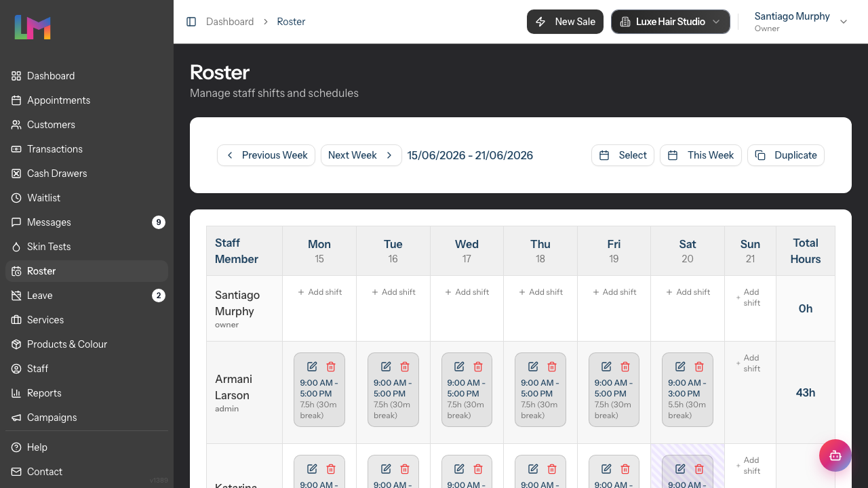Open Customers in sidebar

pyautogui.click(x=87, y=125)
